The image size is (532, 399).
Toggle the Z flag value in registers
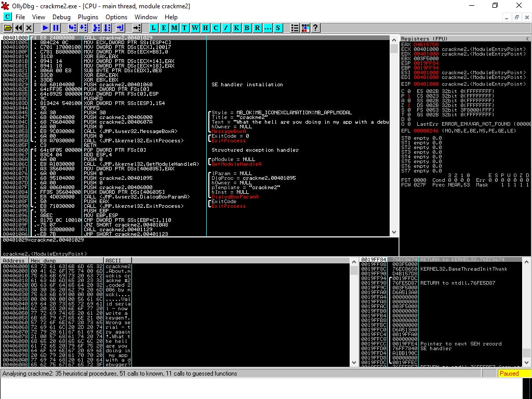(409, 105)
